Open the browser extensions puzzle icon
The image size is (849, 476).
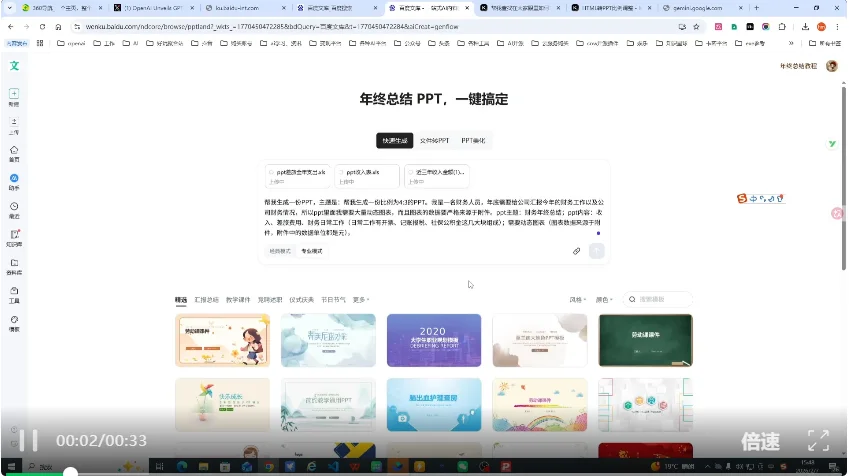coord(782,27)
